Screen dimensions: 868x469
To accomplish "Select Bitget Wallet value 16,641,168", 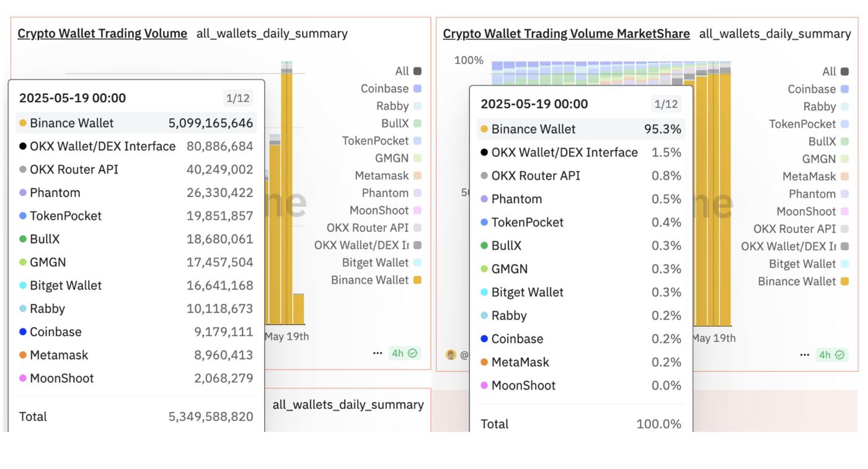I will point(220,285).
